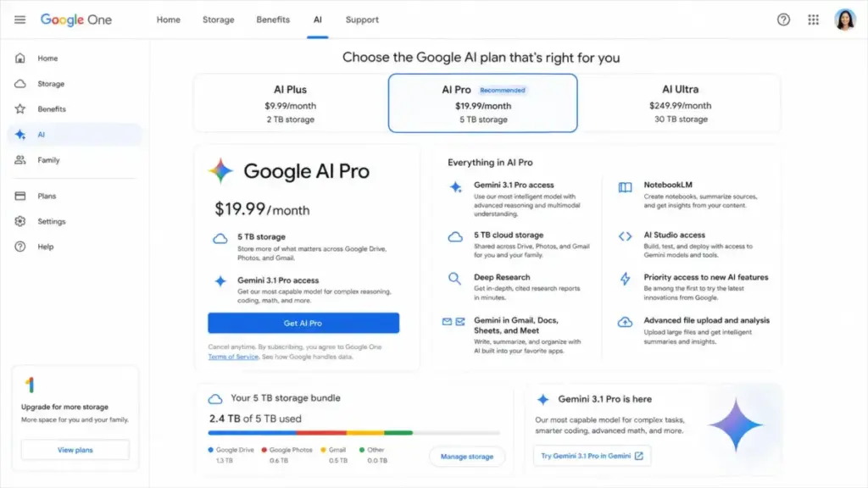Click the Family people icon in sidebar
Screen dimensions: 868x488
point(20,160)
